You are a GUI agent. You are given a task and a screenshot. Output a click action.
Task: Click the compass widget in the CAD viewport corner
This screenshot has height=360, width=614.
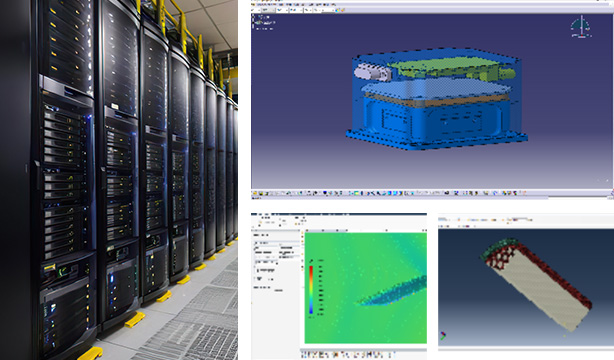pos(581,27)
